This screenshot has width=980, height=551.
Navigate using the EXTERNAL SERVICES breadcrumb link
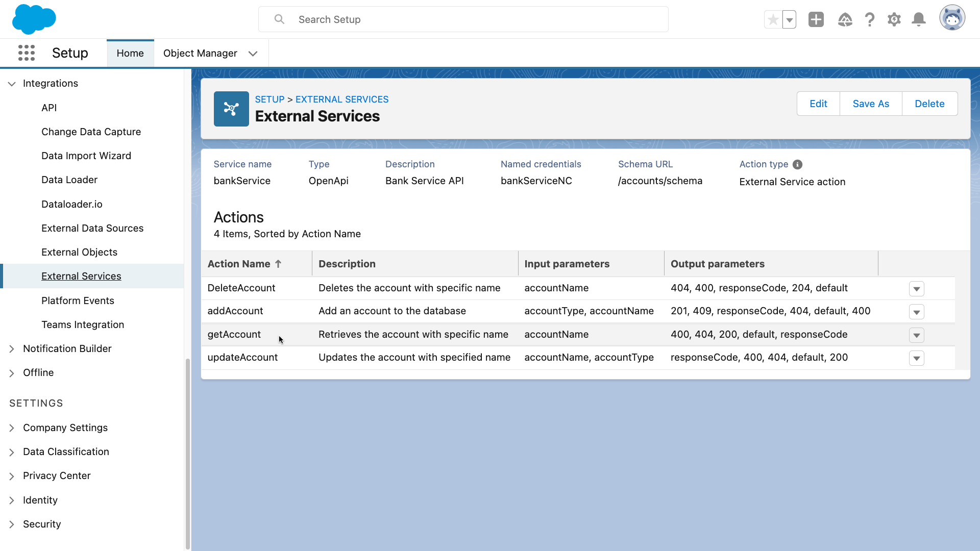point(341,99)
